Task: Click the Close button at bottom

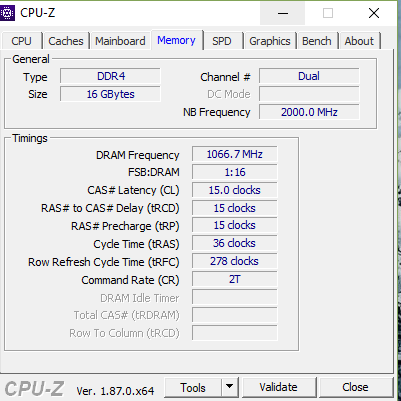Action: coord(355,388)
